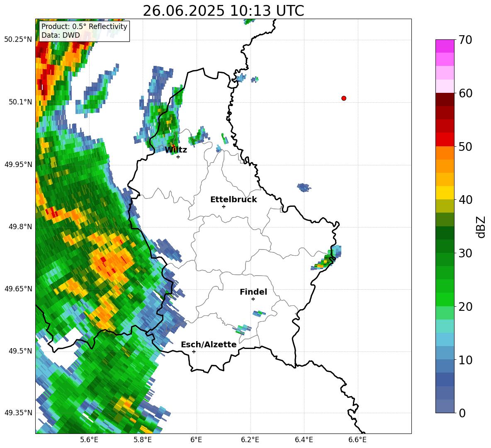The image size is (491, 448).
Task: Click the dark red colorbar segment just below 60
Action: click(445, 99)
